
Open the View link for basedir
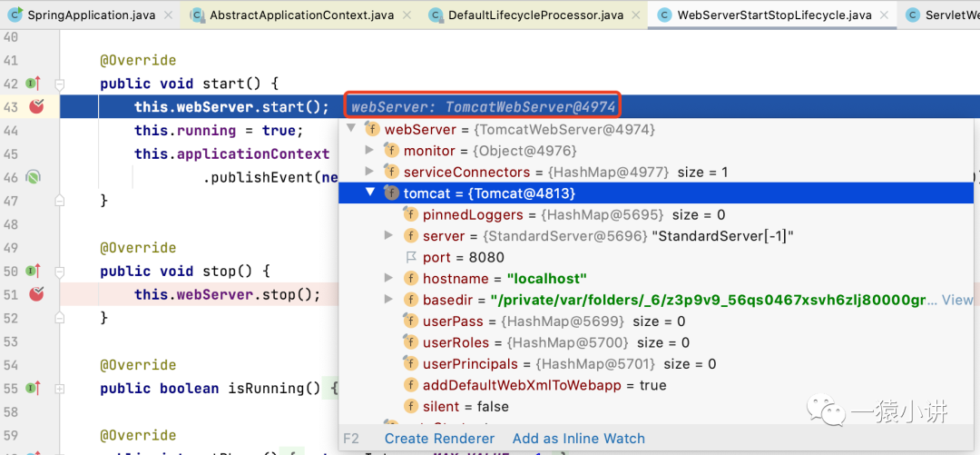(957, 300)
